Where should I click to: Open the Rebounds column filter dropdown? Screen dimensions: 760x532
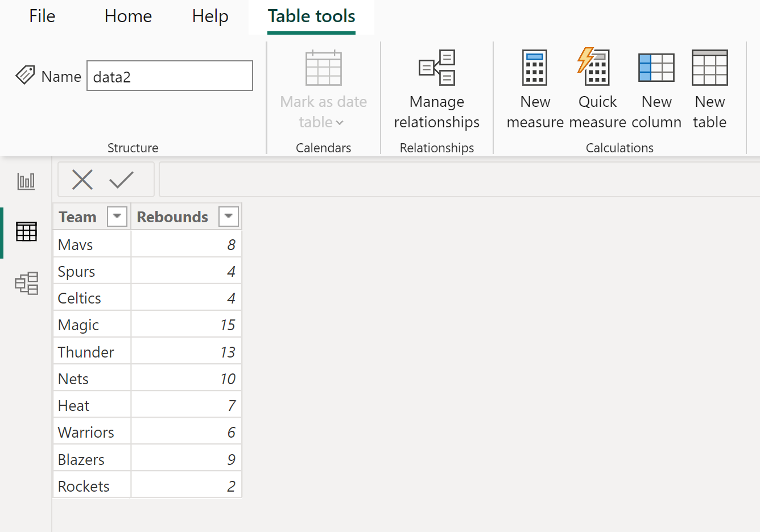pyautogui.click(x=228, y=217)
